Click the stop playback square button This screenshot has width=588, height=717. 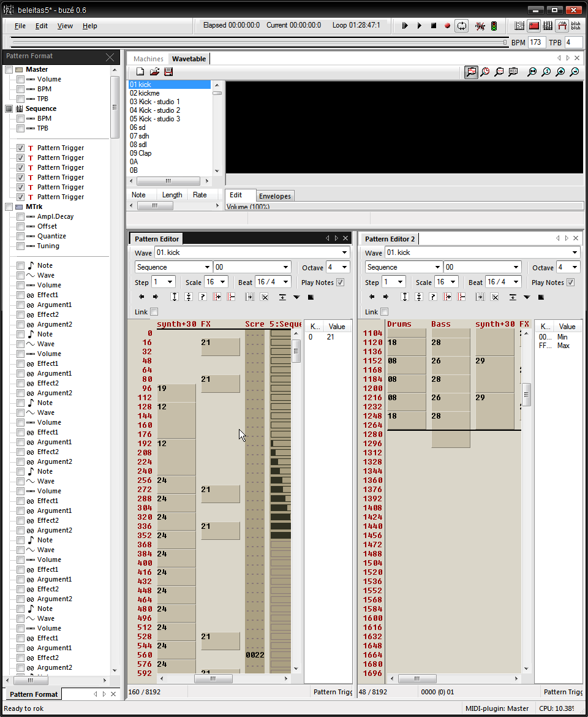pos(434,26)
